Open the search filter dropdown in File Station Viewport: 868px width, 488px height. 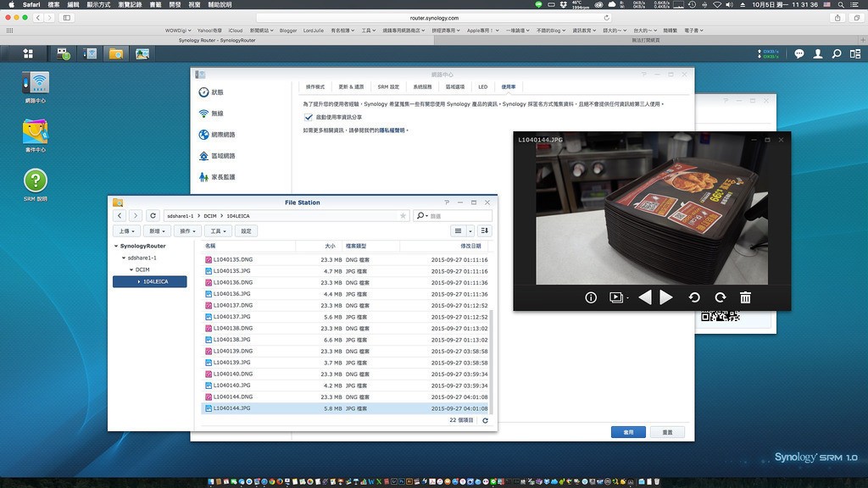tap(422, 216)
